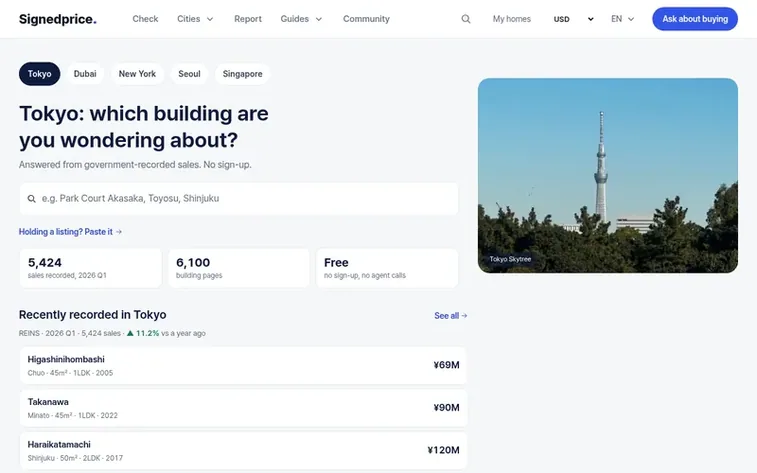757x473 pixels.
Task: Click the Tokyo Skytree photo
Action: point(608,176)
